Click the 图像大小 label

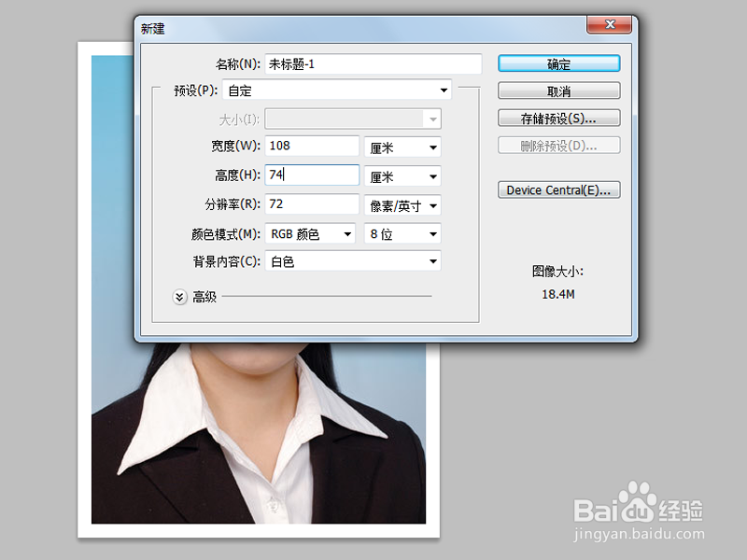click(557, 272)
